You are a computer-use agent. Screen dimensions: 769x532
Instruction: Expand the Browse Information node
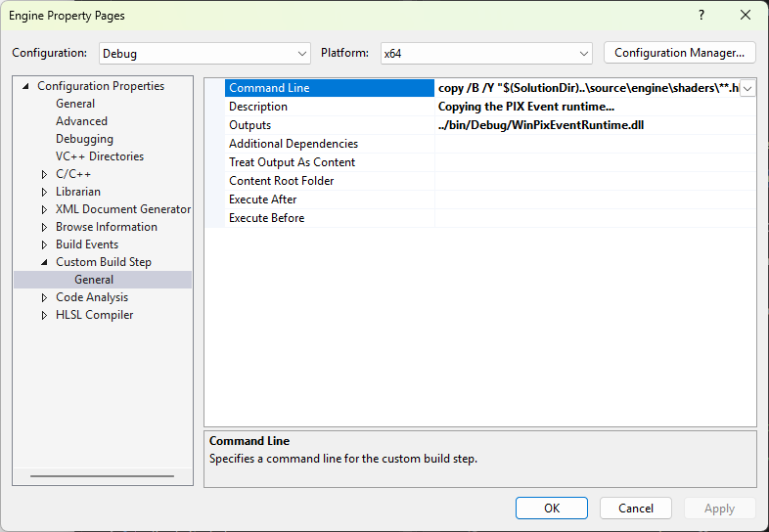(x=44, y=227)
